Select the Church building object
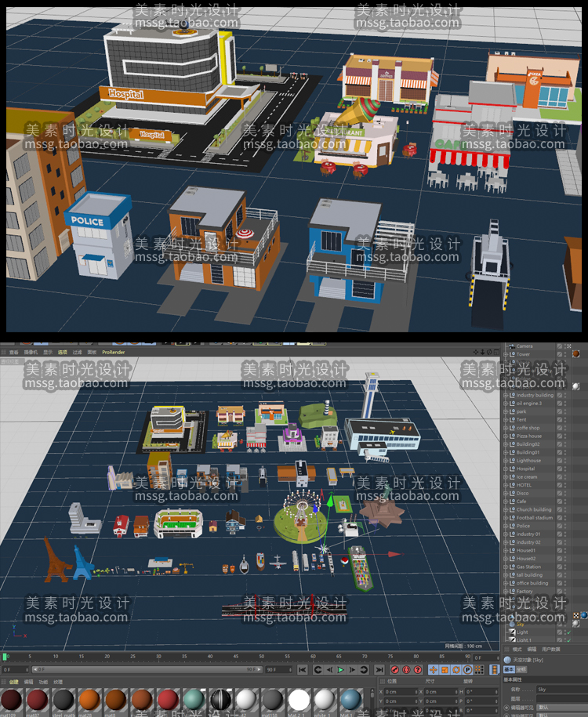Screen dimensions: 588x717 pos(534,510)
